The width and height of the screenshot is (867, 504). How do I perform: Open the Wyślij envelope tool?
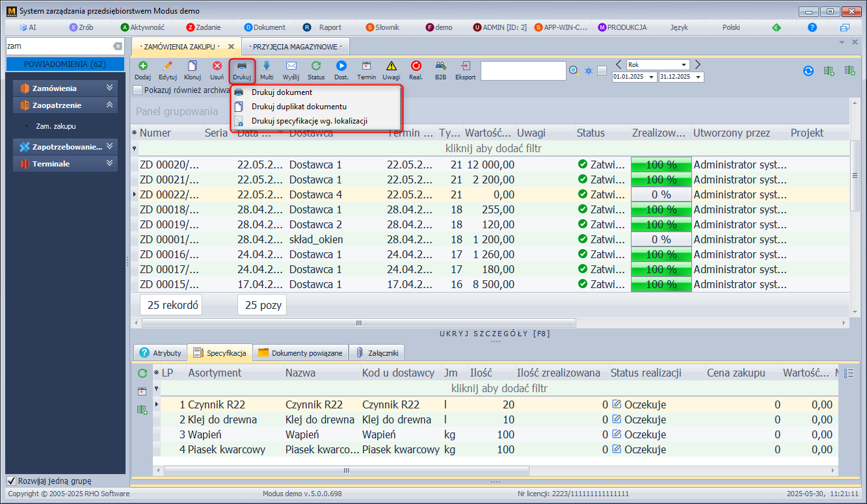pyautogui.click(x=291, y=66)
